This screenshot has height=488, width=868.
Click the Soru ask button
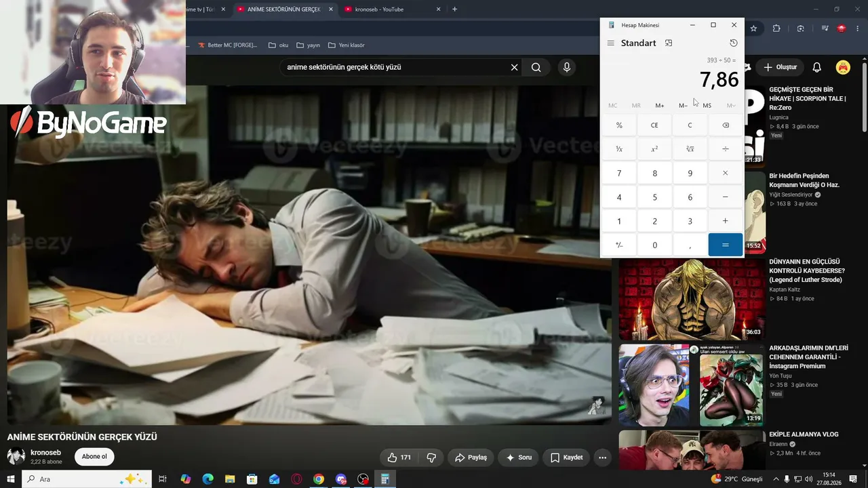[x=519, y=457]
